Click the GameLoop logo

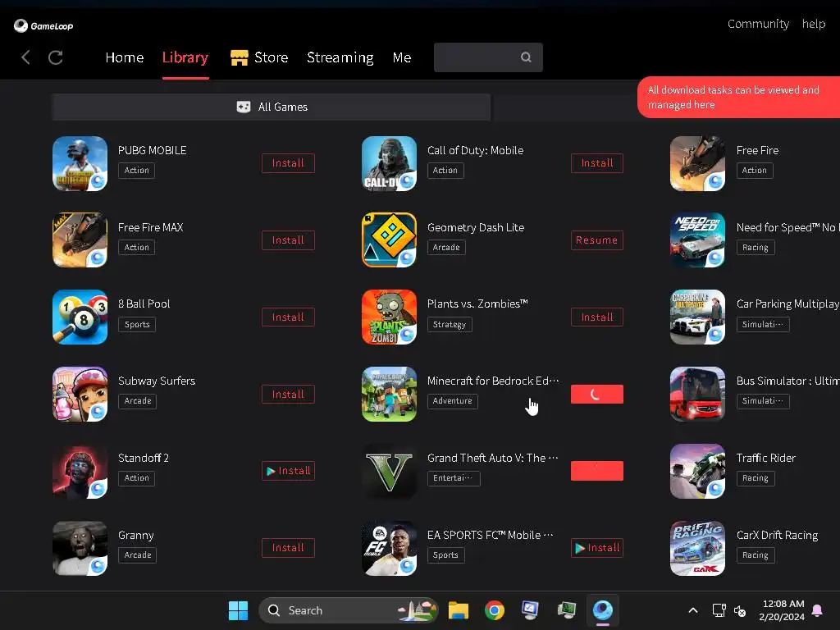point(43,25)
